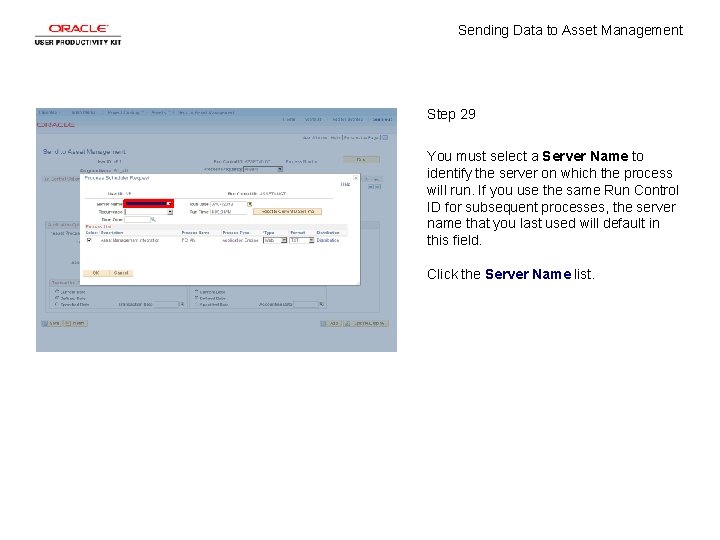
Task: Toggle Select checkbox for Asset Management Integration
Action: [89, 240]
